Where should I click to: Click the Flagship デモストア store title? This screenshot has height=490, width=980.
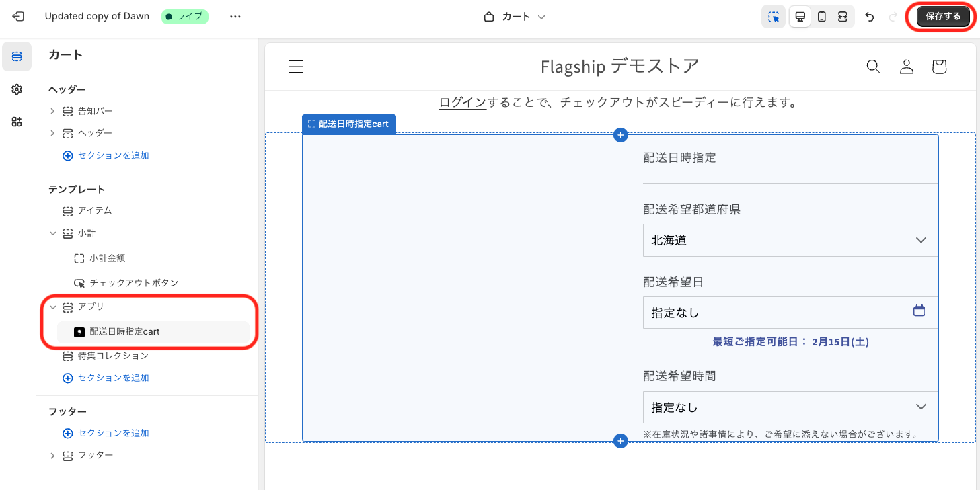click(x=620, y=67)
